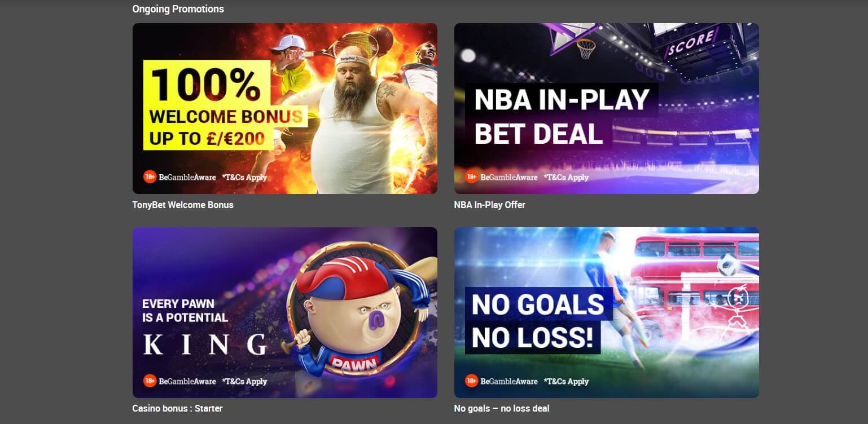This screenshot has height=424, width=868.
Task: Click BeGambleAware logo on welcome bonus banner
Action: click(187, 177)
